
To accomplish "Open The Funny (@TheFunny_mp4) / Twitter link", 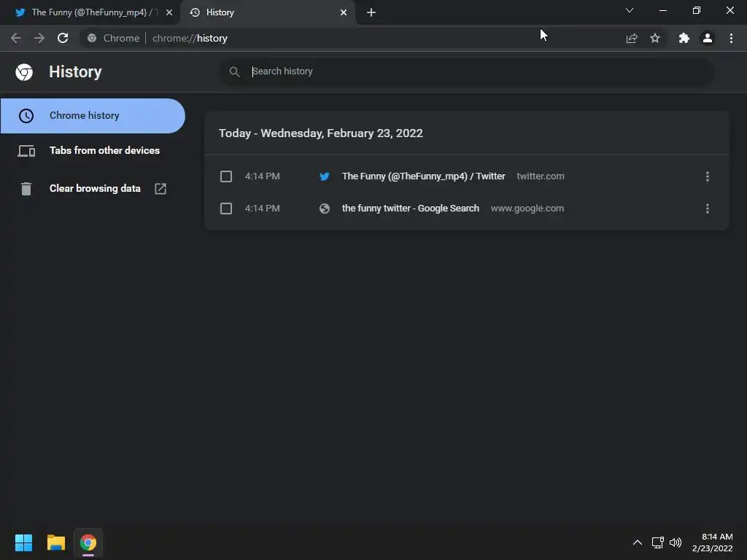I will point(424,176).
